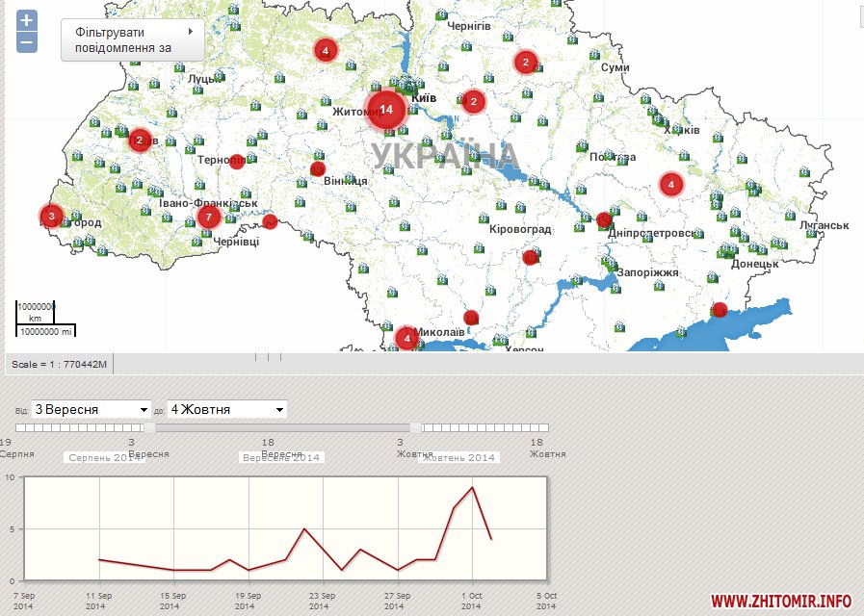The image size is (864, 616).
Task: Open the start date dropdown '3 Вересня'
Action: click(92, 409)
